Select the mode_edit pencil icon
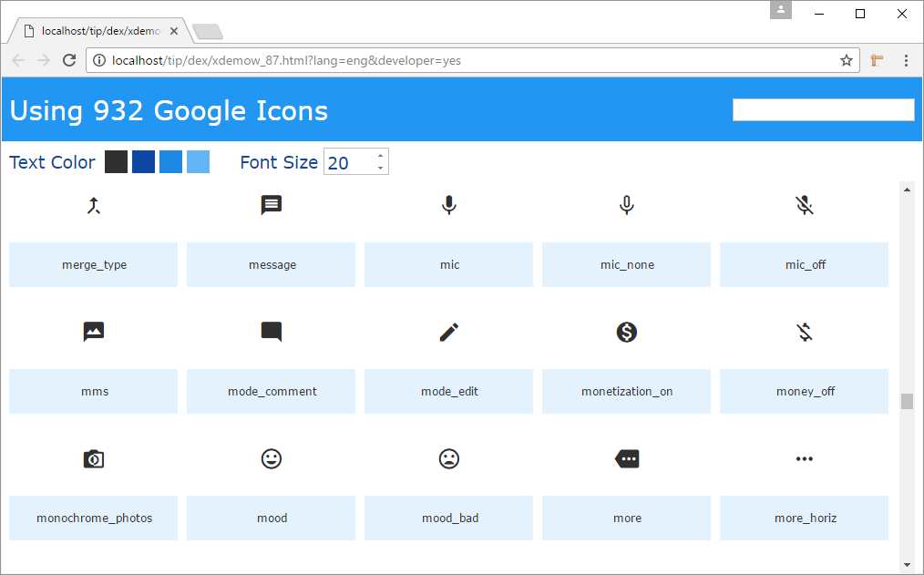 click(x=449, y=332)
